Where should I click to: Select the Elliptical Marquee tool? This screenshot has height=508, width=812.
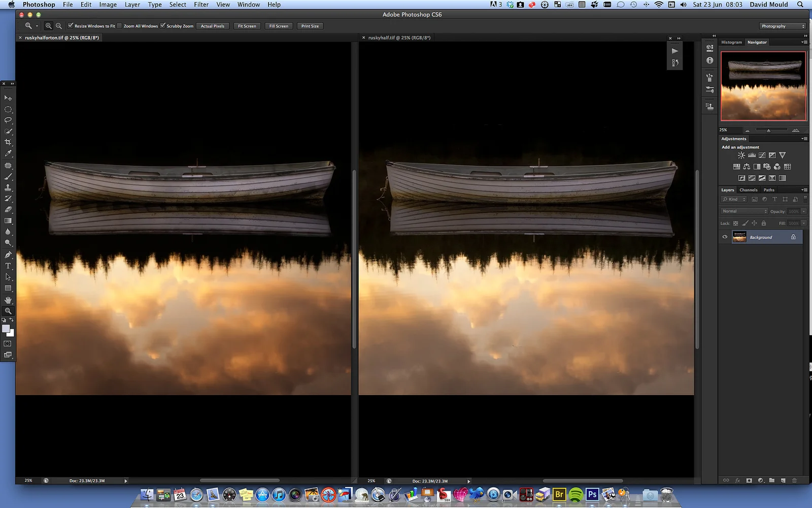pos(8,109)
